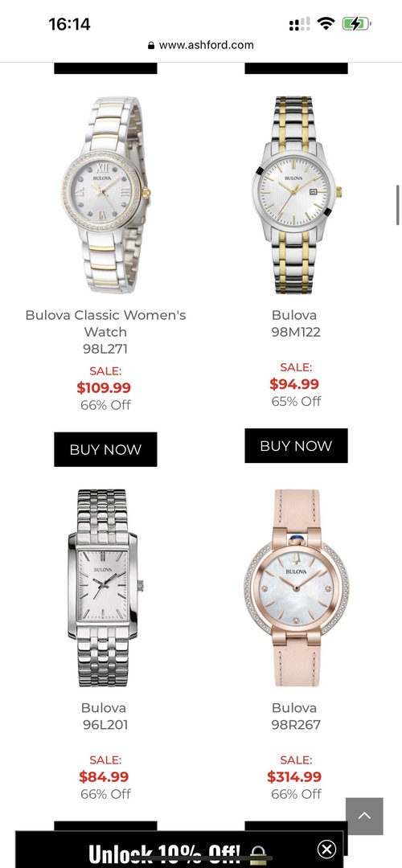Open the Bulova Classic Women's Watch title link
Screen dimensions: 402x868
[106, 323]
